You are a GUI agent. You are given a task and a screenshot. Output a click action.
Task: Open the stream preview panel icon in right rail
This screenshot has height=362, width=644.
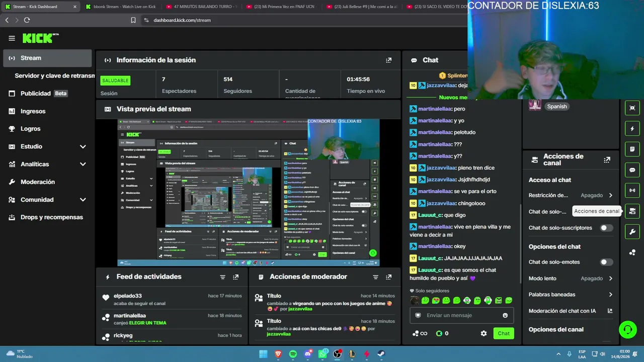click(x=632, y=108)
